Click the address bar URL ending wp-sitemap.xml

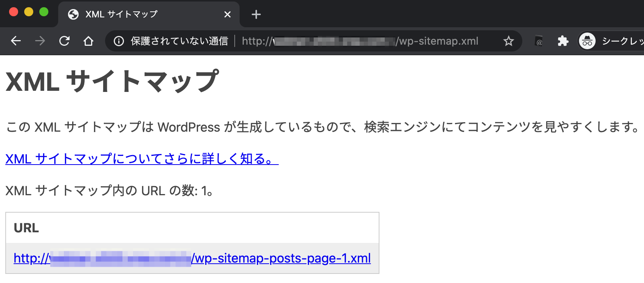[360, 41]
